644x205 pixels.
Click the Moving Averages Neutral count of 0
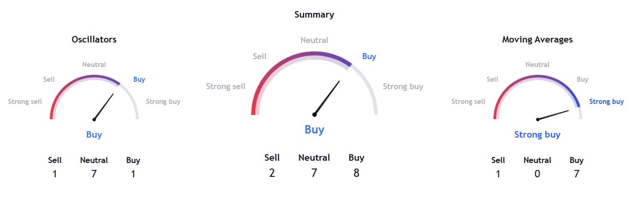pyautogui.click(x=537, y=174)
